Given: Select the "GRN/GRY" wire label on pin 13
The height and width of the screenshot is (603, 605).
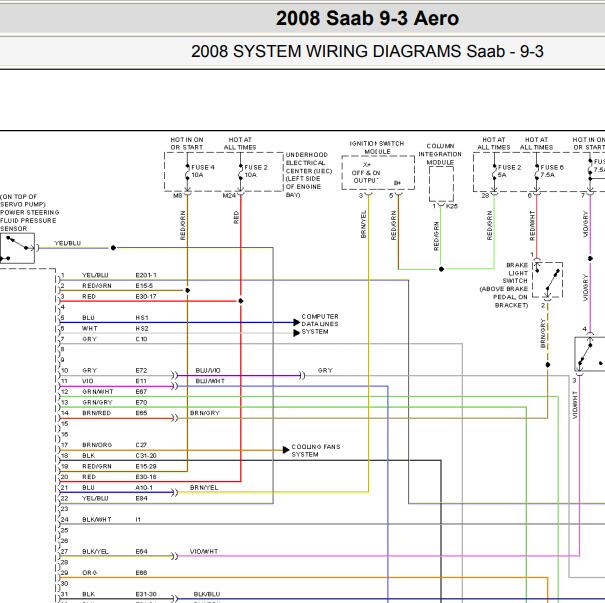Looking at the screenshot, I should coord(97,402).
